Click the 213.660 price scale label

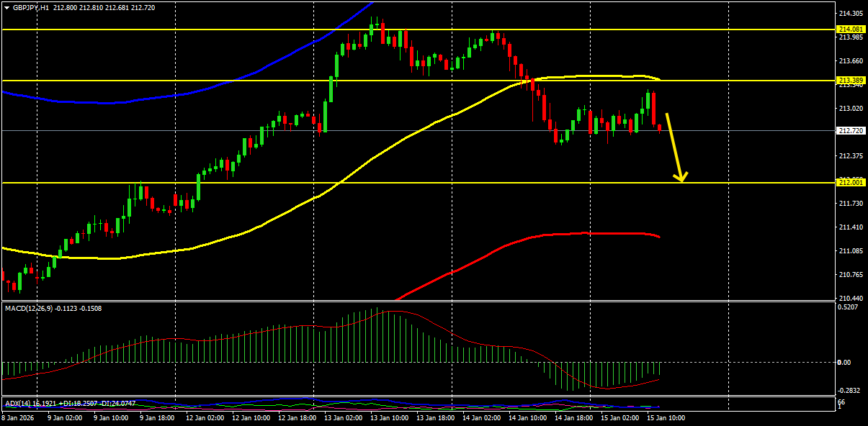click(x=851, y=61)
